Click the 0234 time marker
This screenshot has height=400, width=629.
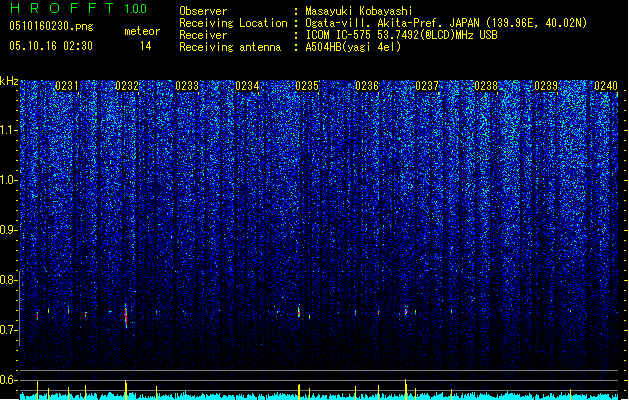coord(247,86)
